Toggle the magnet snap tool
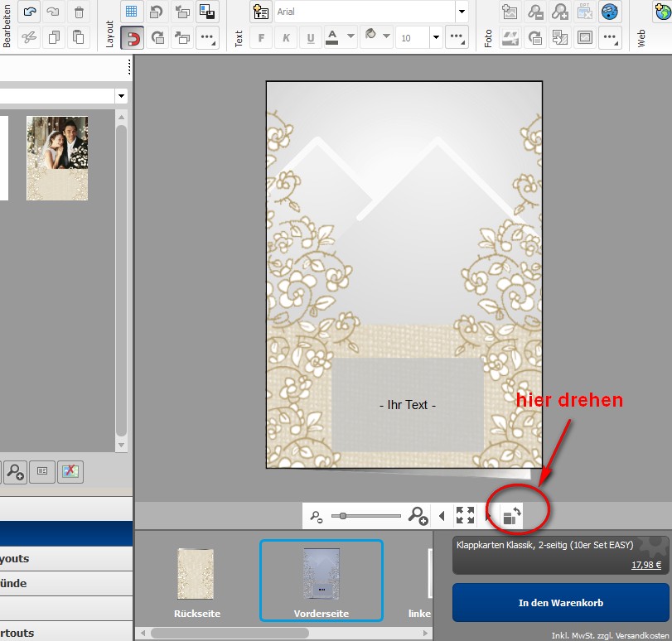The width and height of the screenshot is (672, 641). (131, 37)
